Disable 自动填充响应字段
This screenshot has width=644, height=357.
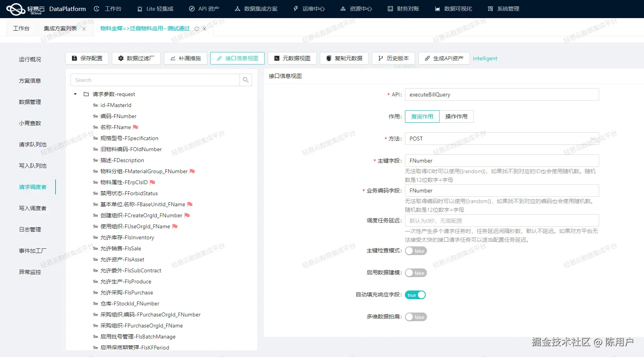[415, 295]
